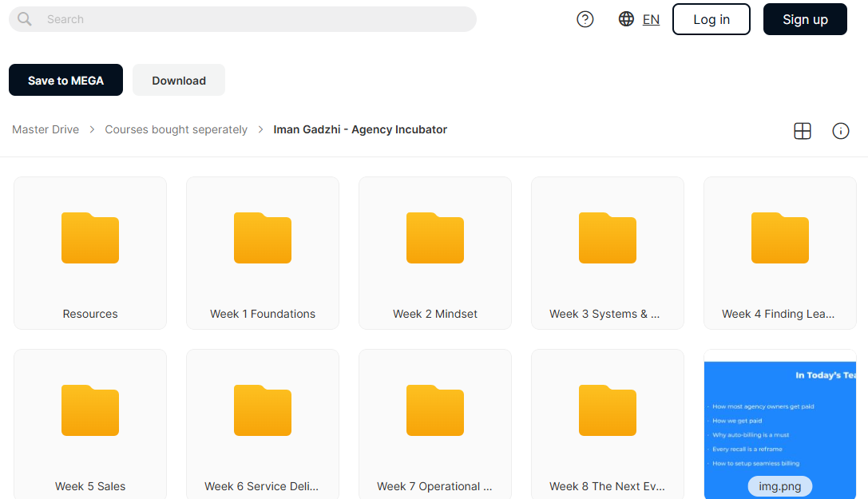This screenshot has height=499, width=868.
Task: Click the Week 5 Sales label
Action: point(90,486)
